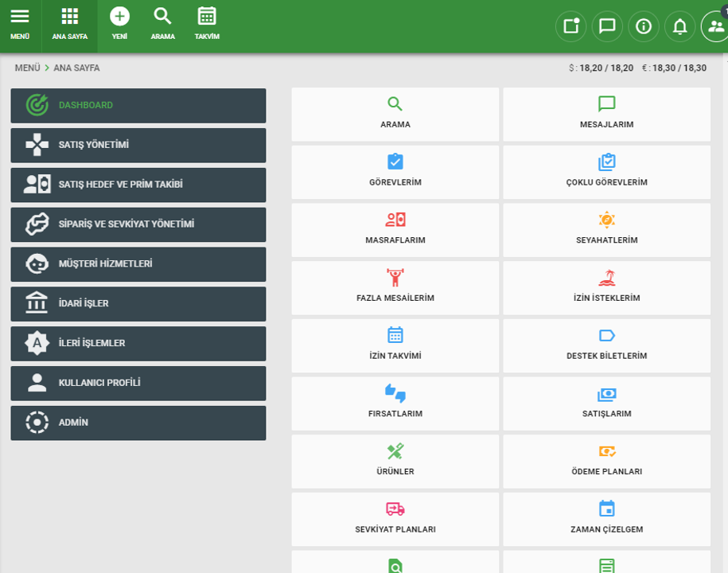Click ANA SAYFA in the breadcrumb
Viewport: 728px width, 573px height.
[x=76, y=68]
